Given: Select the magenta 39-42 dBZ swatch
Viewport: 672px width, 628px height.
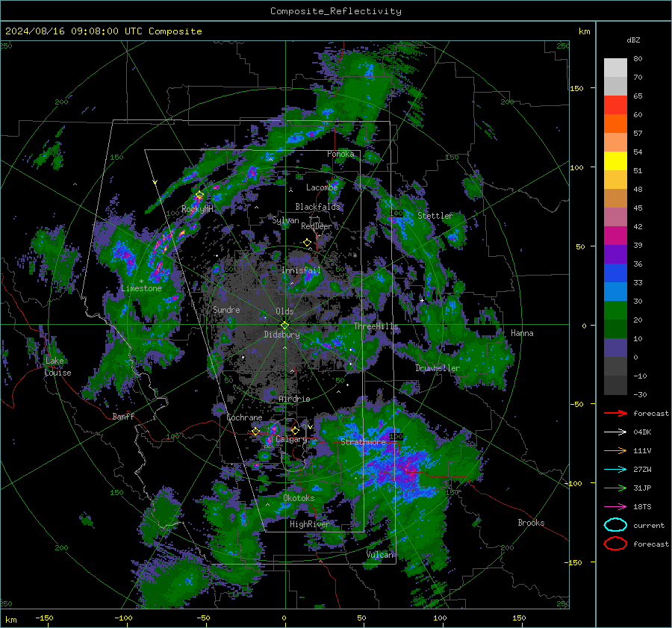Looking at the screenshot, I should (615, 236).
